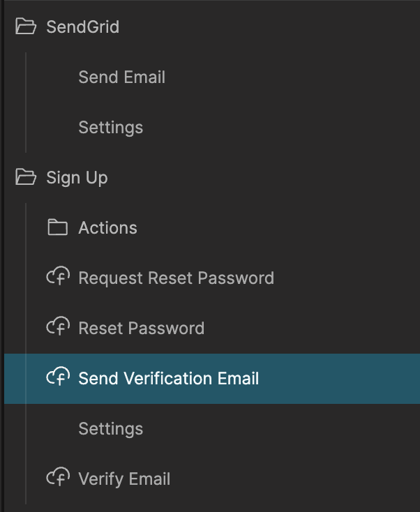The image size is (420, 512).
Task: Click the closed folder icon beside Actions
Action: click(57, 228)
